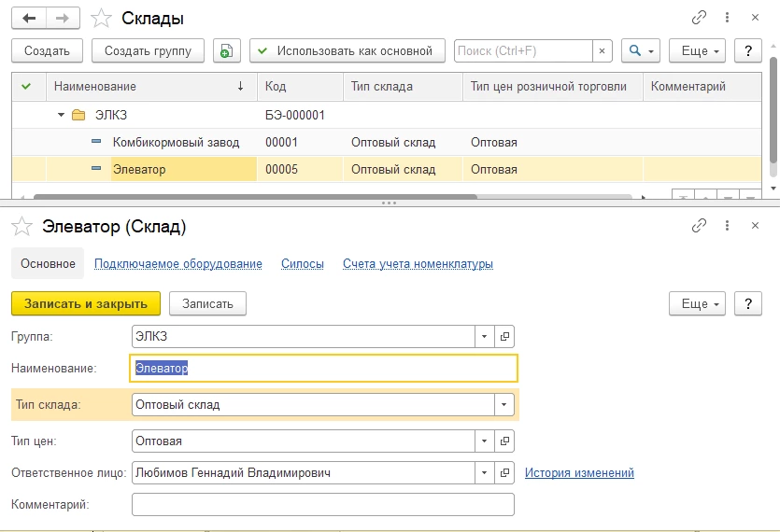Open the Группа field selection form icon
780x532 pixels.
[505, 337]
